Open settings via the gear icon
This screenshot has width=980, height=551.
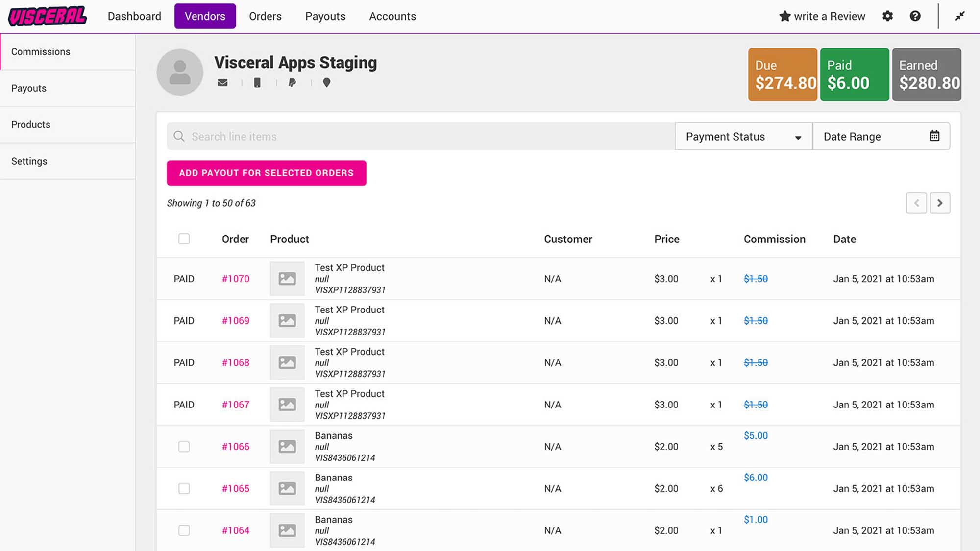[x=887, y=16]
